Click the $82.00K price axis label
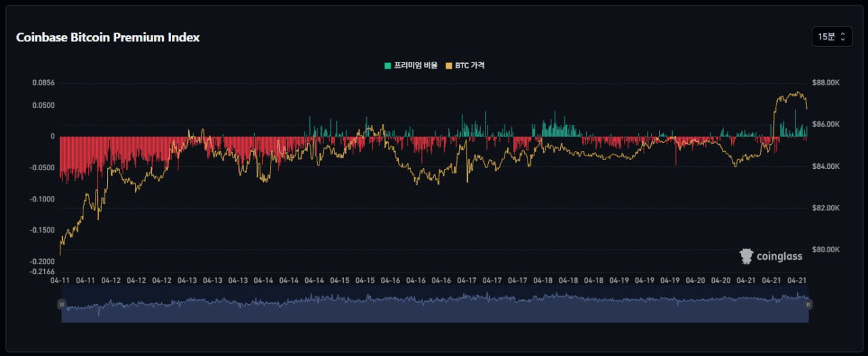Image resolution: width=868 pixels, height=356 pixels. 827,208
